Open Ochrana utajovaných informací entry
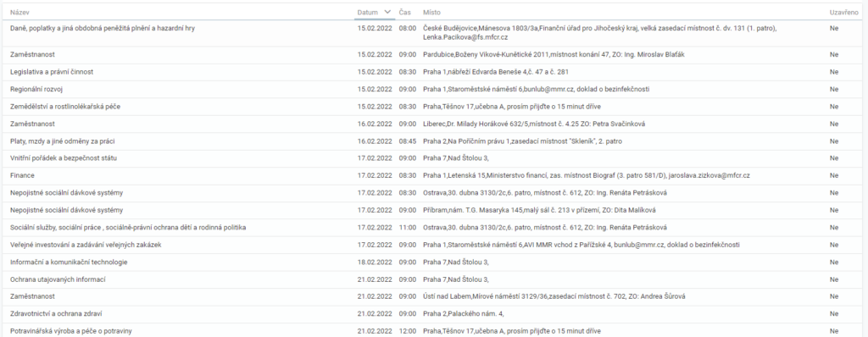 click(434, 279)
